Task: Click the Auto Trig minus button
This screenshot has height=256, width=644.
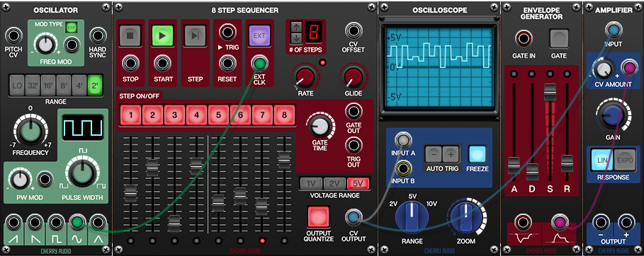Action: point(434,155)
